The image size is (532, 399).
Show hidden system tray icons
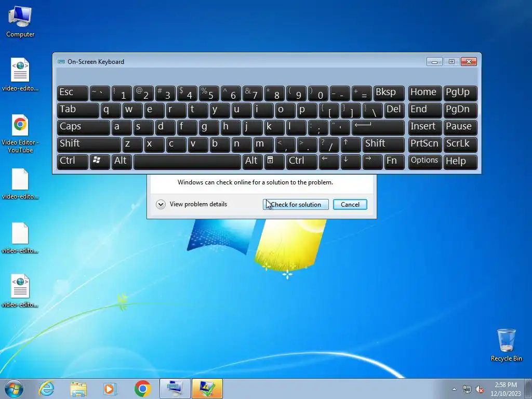(454, 389)
